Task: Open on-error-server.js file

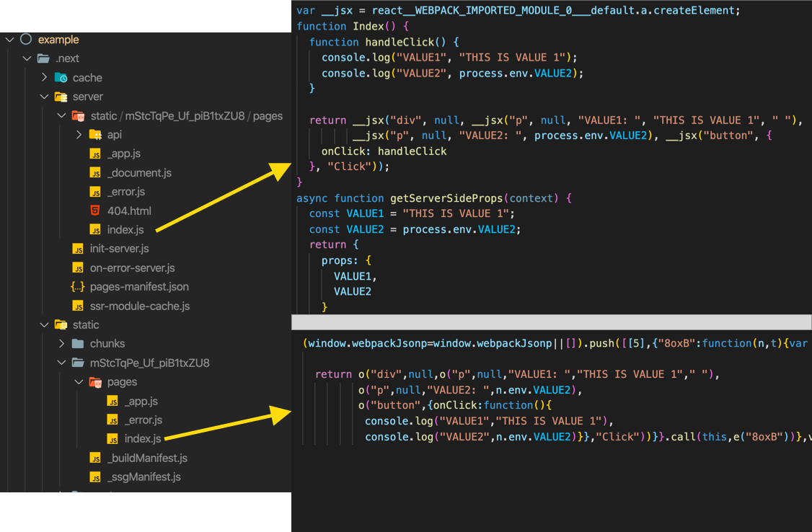Action: coord(133,268)
